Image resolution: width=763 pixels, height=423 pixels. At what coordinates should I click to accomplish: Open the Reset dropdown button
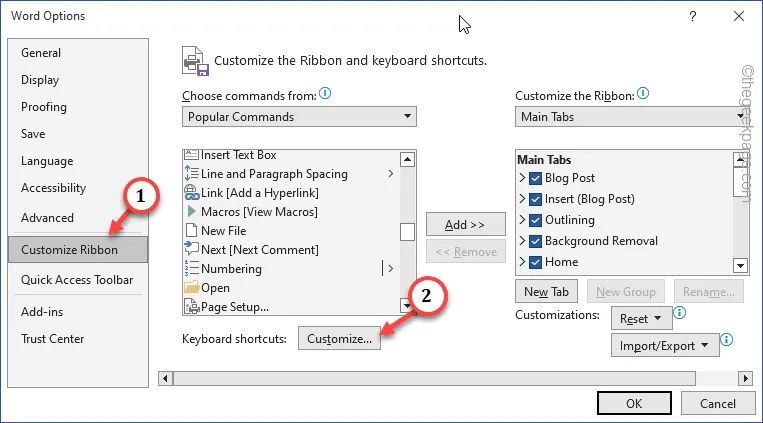point(640,318)
